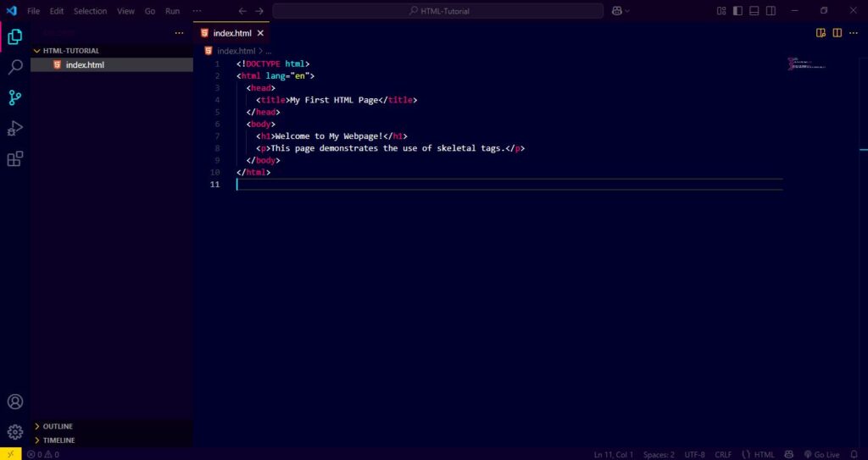Image resolution: width=868 pixels, height=460 pixels.
Task: Open preview to the side icon
Action: 821,33
